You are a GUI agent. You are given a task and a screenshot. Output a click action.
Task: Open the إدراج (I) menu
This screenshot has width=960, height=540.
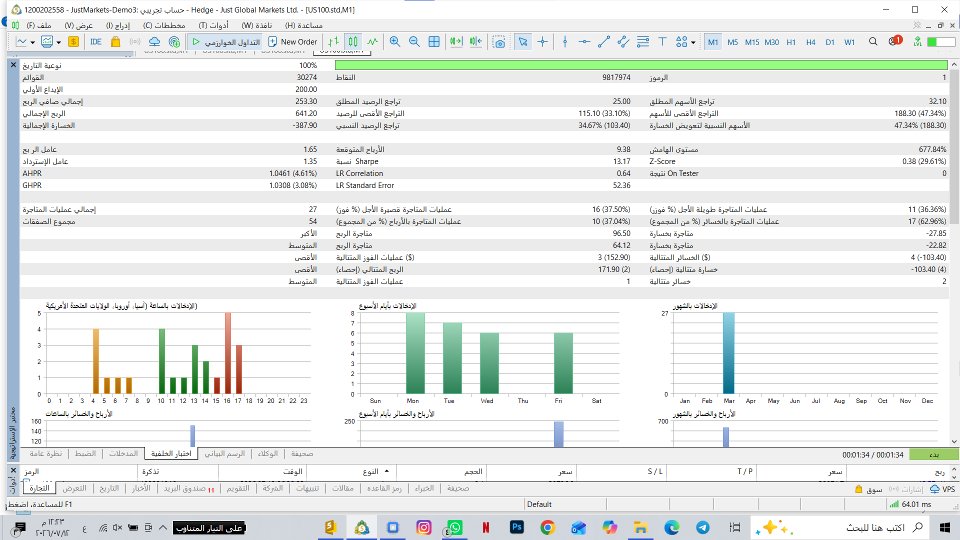pyautogui.click(x=118, y=25)
